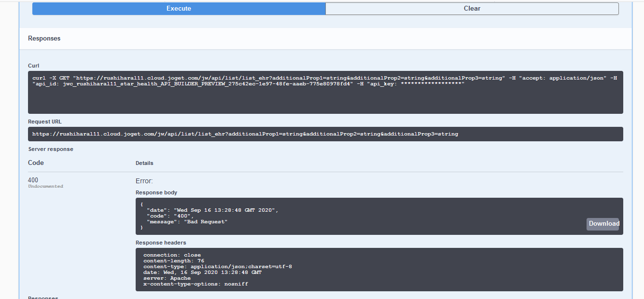Click the Curl section label
The width and height of the screenshot is (644, 299).
(34, 66)
